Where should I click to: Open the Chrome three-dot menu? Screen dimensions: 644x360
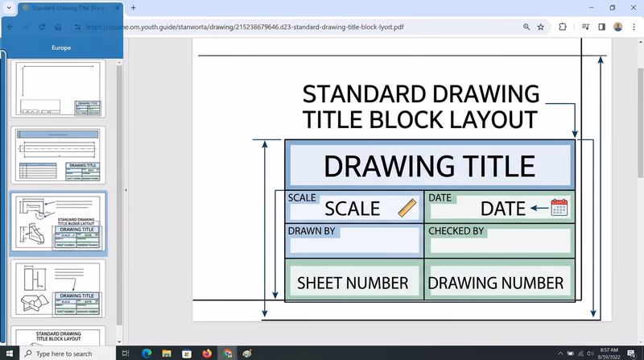coord(634,27)
